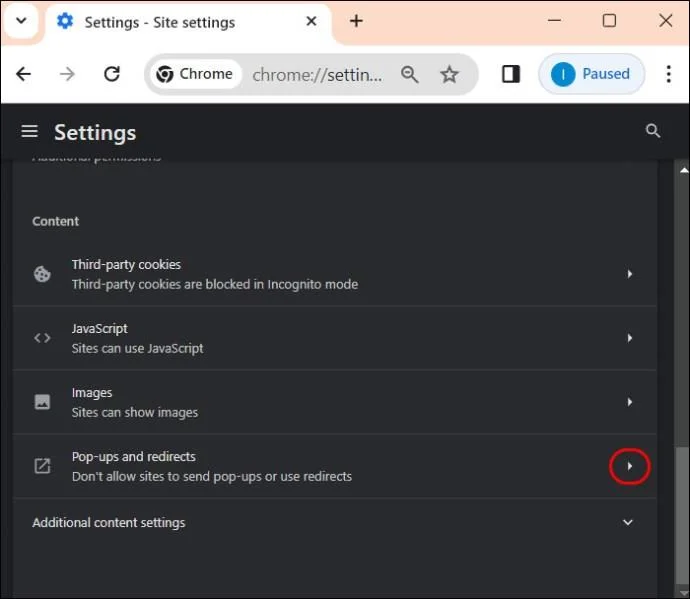
Task: Expand Additional content settings chevron
Action: (x=628, y=522)
